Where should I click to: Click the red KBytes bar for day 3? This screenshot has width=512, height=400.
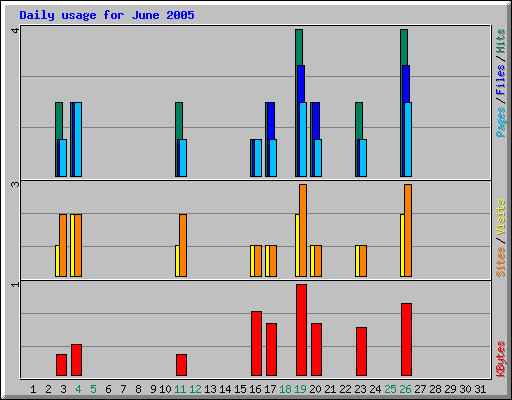pyautogui.click(x=61, y=365)
